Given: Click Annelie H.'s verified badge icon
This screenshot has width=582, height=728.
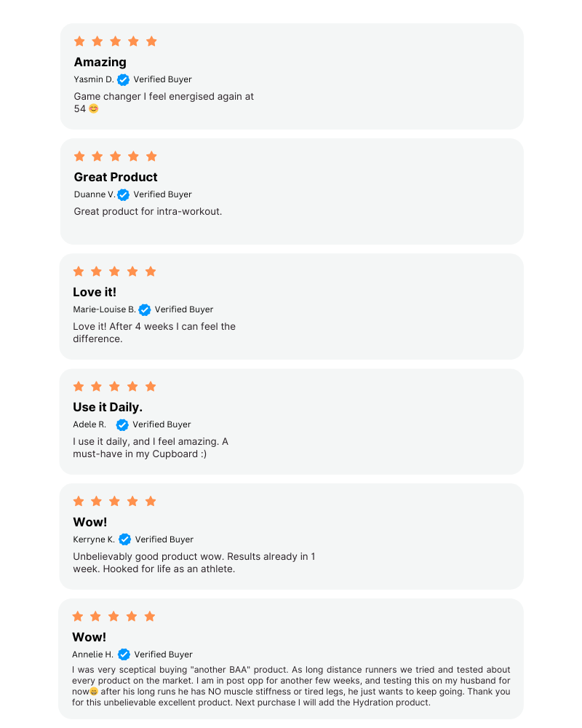Looking at the screenshot, I should click(124, 654).
